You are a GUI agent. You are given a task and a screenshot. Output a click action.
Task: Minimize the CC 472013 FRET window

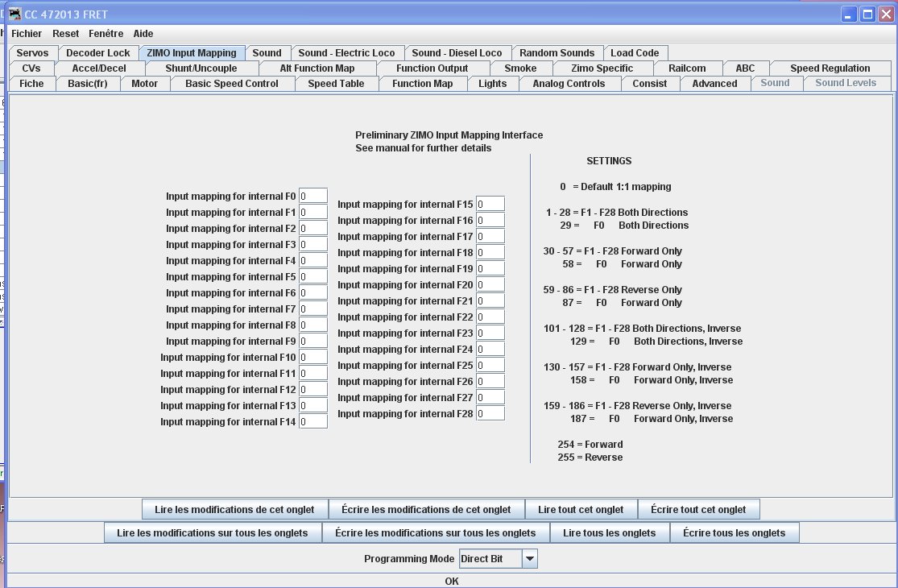pyautogui.click(x=848, y=14)
